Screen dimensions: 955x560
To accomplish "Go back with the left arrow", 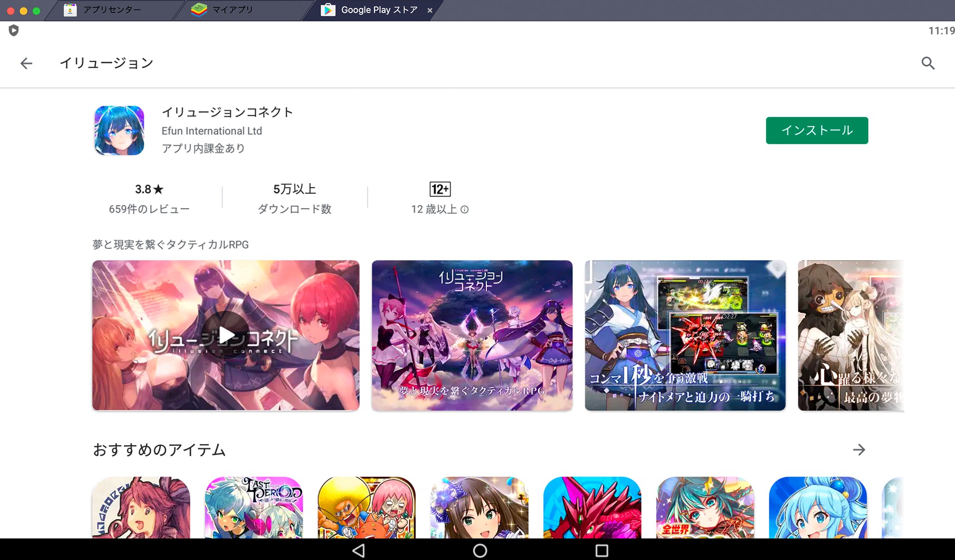I will point(26,63).
